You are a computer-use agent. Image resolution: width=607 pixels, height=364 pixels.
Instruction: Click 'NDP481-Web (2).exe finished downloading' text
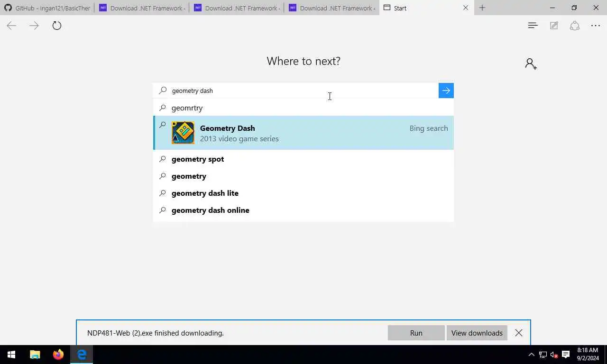coord(156,333)
